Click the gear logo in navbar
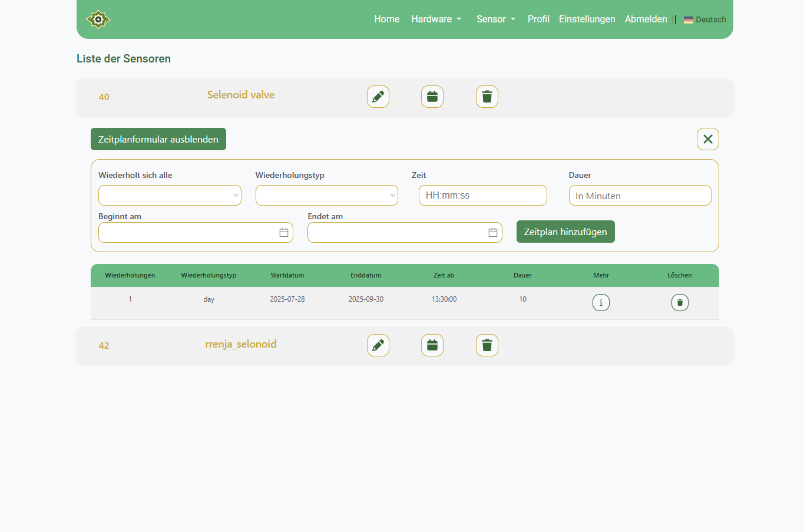 98,19
